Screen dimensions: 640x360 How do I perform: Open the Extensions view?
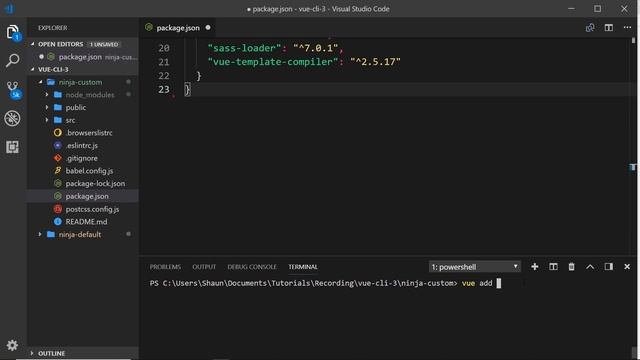click(13, 147)
